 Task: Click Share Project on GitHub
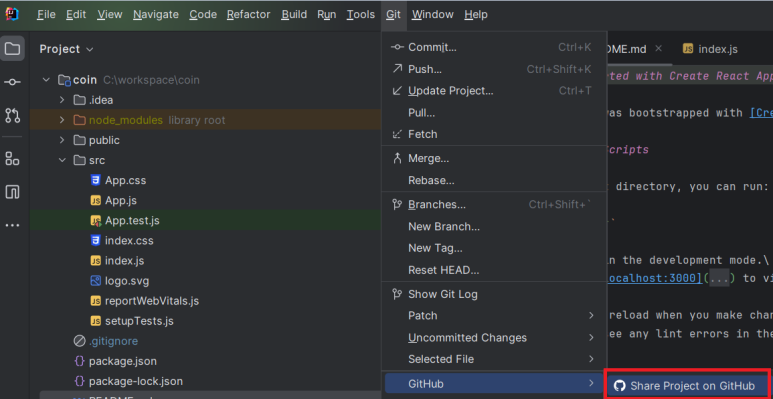687,386
